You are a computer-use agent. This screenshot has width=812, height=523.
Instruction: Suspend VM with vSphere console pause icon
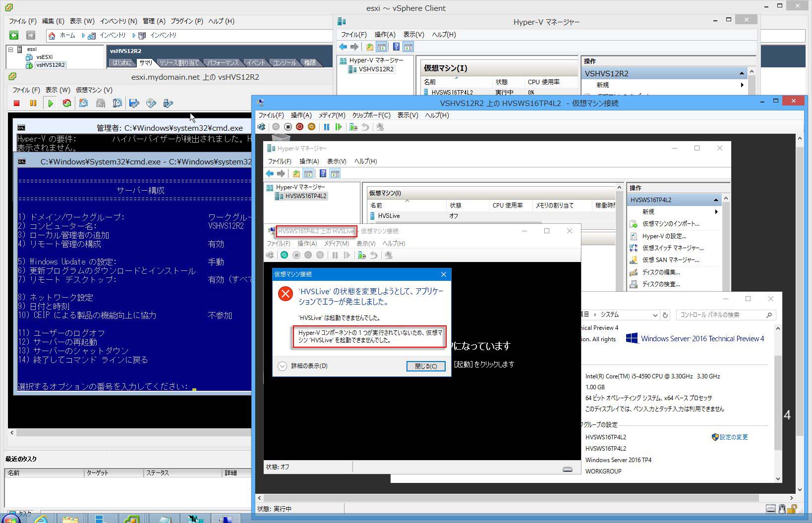[33, 103]
